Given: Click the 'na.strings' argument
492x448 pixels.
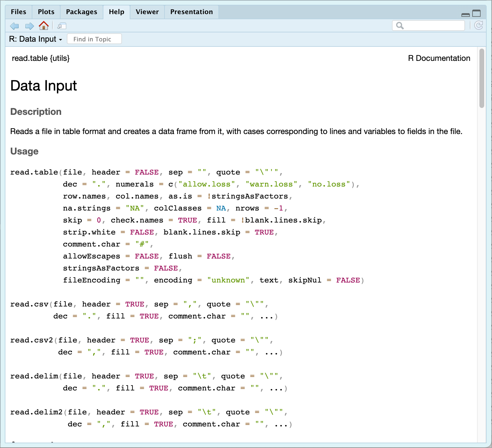Looking at the screenshot, I should pyautogui.click(x=87, y=208).
